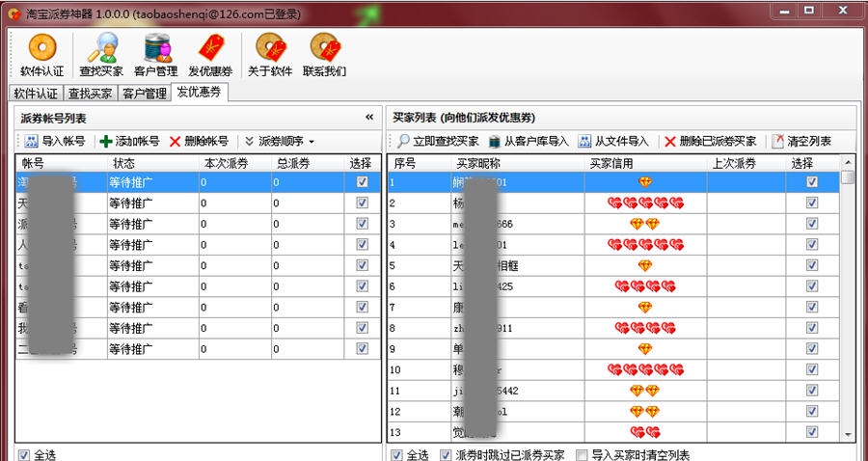Open the 派券顺序 dropdown
The height and width of the screenshot is (461, 868).
coord(280,142)
